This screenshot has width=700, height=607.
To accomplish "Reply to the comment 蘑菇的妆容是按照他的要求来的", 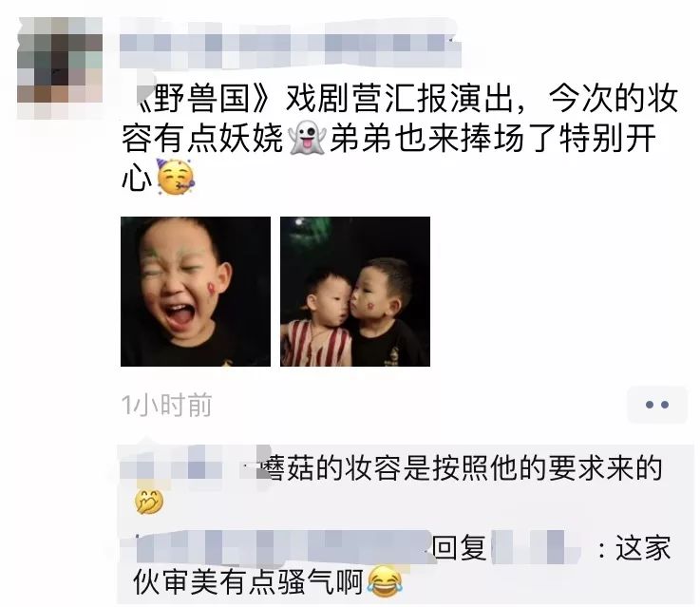I will coord(461,467).
